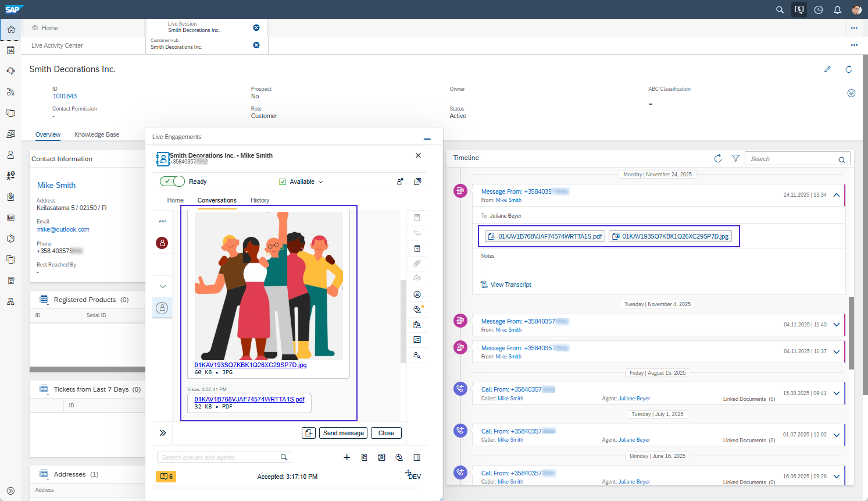The image size is (868, 501).
Task: Refresh the Timeline panel
Action: point(718,158)
